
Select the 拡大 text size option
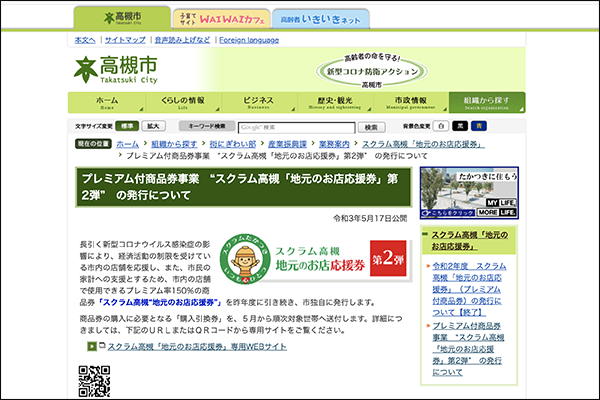click(x=153, y=126)
